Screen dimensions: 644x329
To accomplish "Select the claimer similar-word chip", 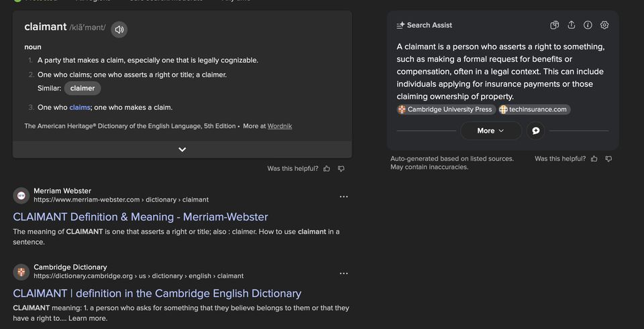I will (x=83, y=88).
